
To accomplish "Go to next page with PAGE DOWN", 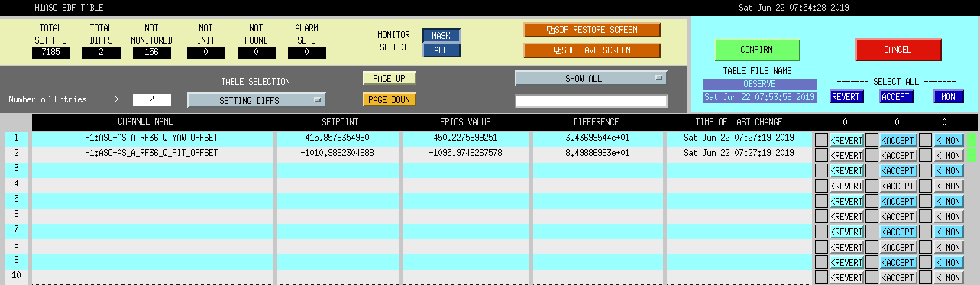I will (x=389, y=99).
